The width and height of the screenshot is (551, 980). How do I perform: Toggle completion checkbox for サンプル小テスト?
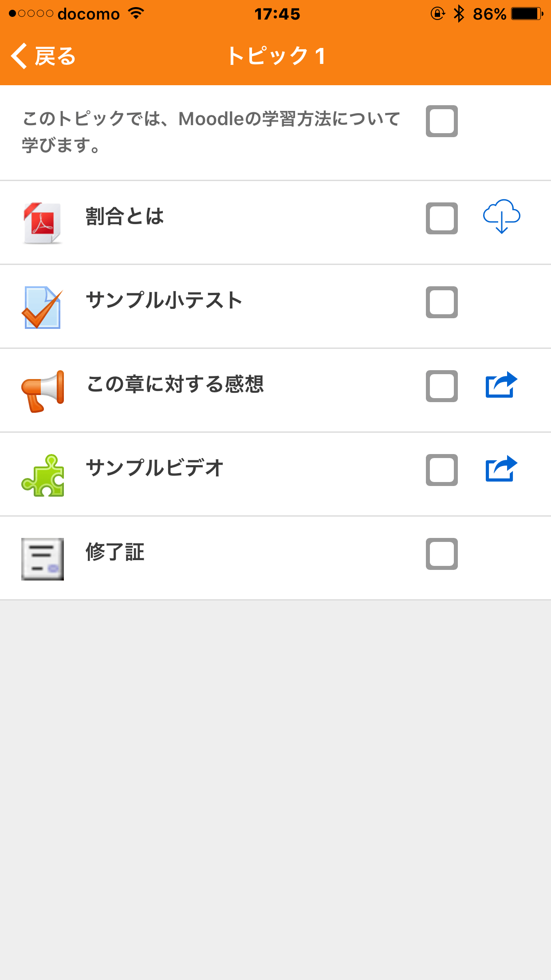[x=441, y=302]
